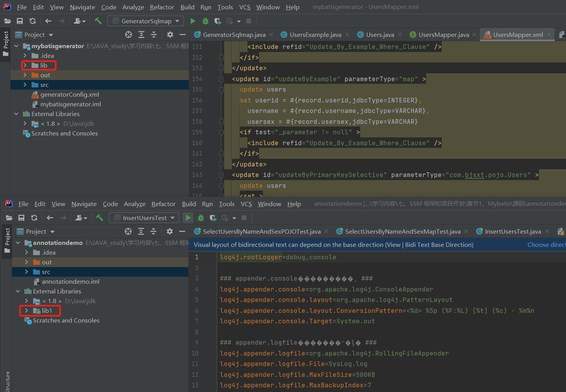Run GeneratorSqlmap with coverage icon
The image size is (566, 392).
(x=218, y=21)
